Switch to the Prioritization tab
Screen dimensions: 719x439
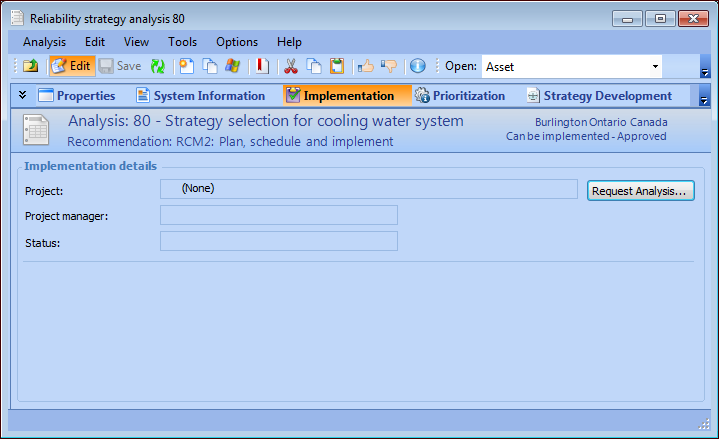point(460,95)
